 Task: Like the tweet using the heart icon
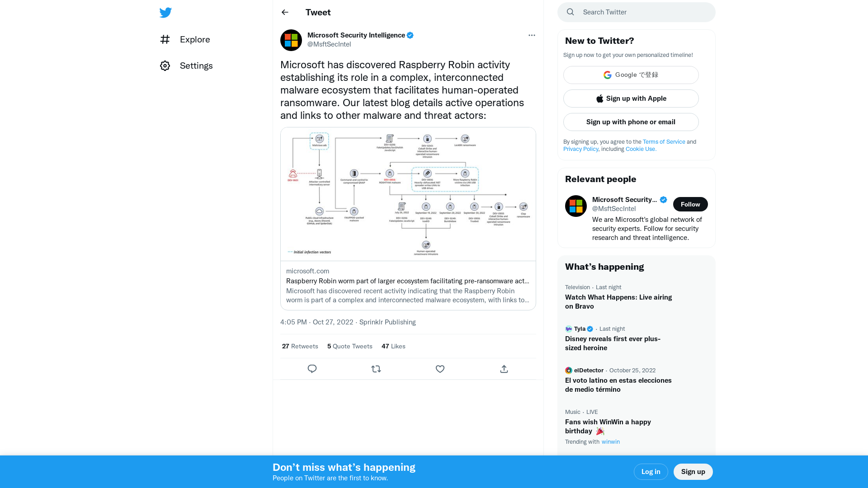(x=440, y=369)
